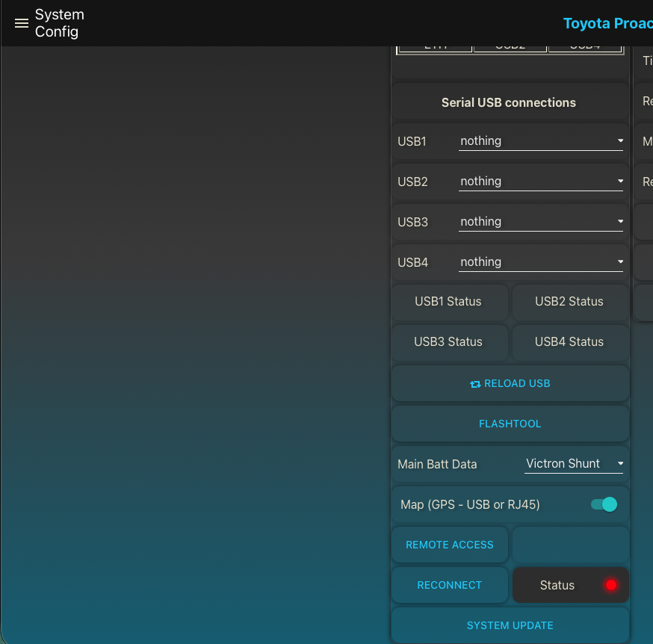Click the USB1 Status button
The height and width of the screenshot is (644, 653).
click(x=448, y=302)
